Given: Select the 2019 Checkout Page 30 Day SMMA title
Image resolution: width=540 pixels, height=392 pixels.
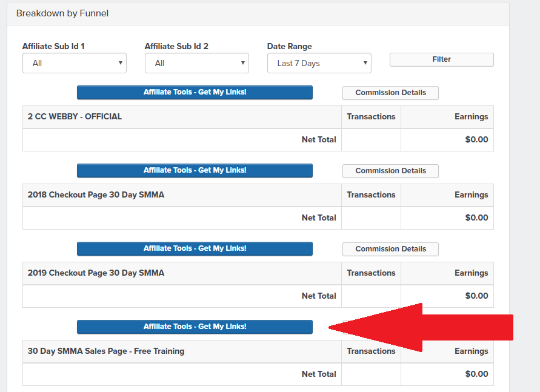Looking at the screenshot, I should [x=96, y=273].
